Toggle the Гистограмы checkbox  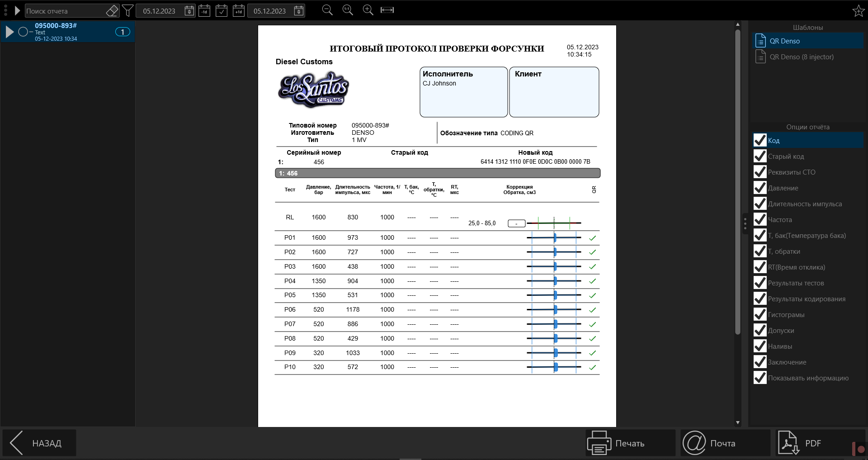tap(760, 314)
